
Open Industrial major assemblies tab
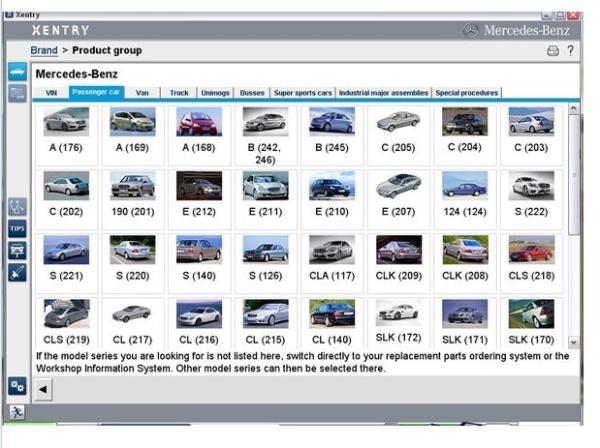pos(383,93)
